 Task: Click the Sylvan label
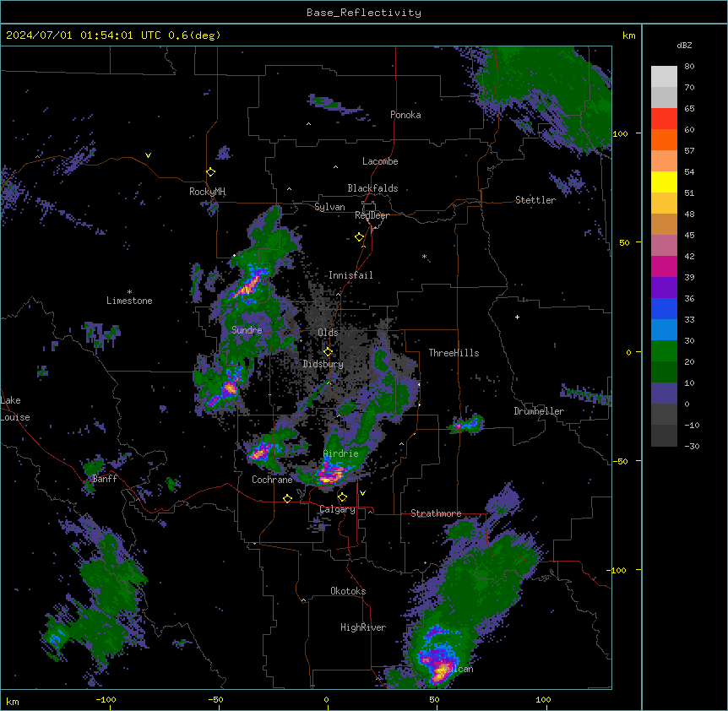point(329,207)
